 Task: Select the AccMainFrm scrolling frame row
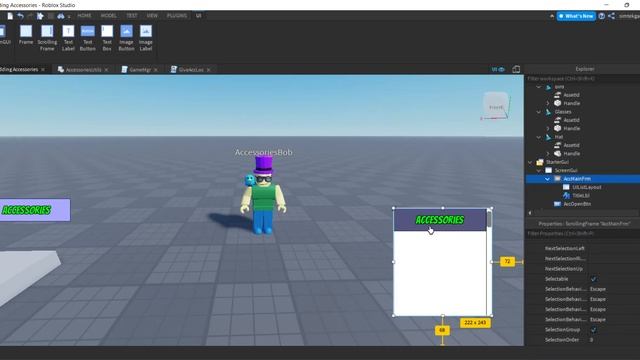click(x=583, y=179)
